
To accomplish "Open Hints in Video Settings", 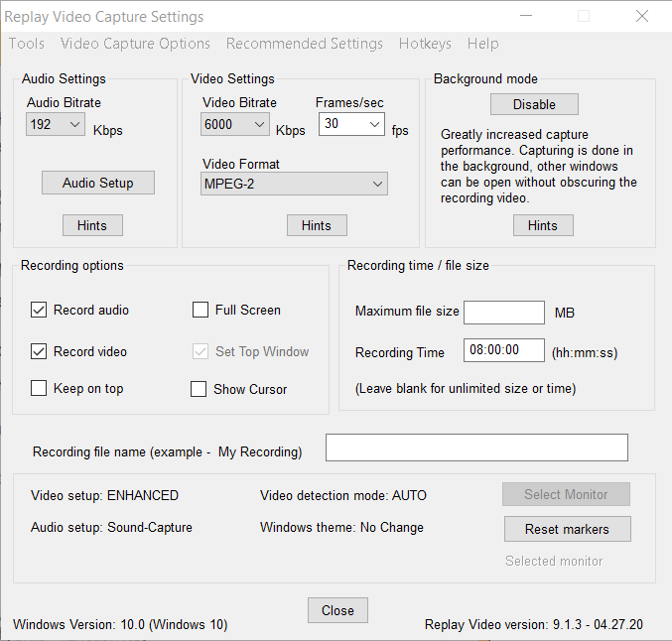I will (x=317, y=225).
